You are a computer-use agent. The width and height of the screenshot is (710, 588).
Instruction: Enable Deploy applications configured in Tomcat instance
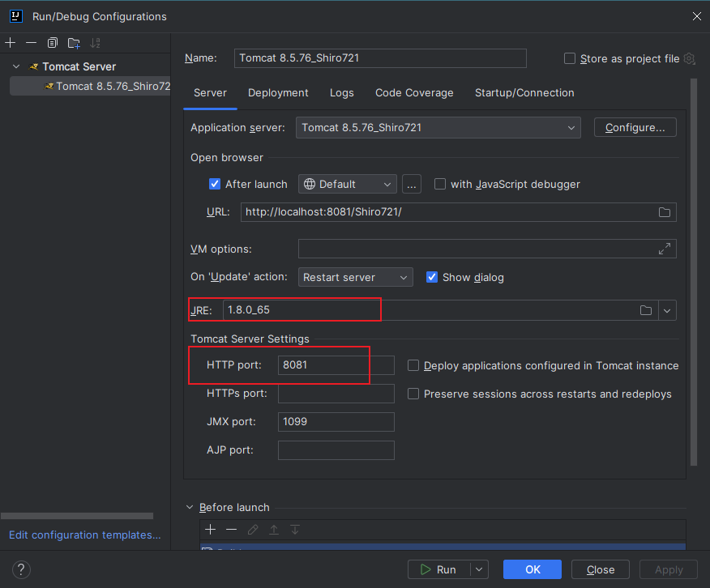point(413,365)
